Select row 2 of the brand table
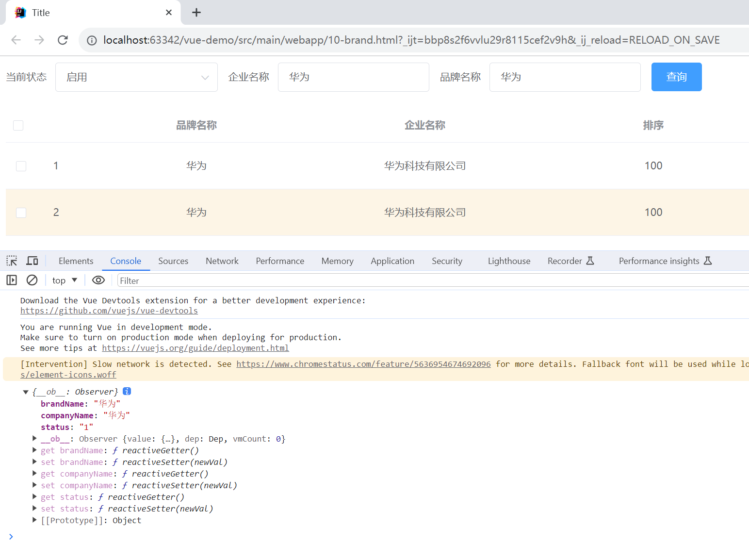Screen dimensions: 749x560 (x=21, y=213)
